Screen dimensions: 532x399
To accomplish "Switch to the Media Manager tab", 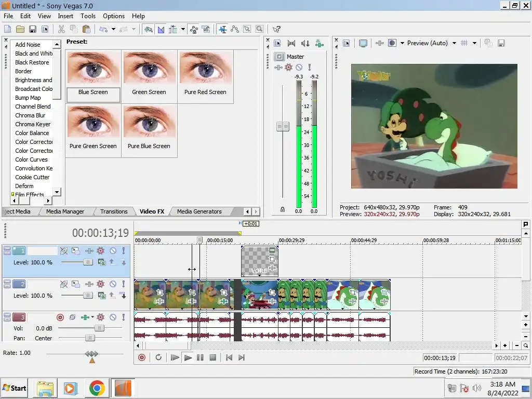I will point(65,211).
